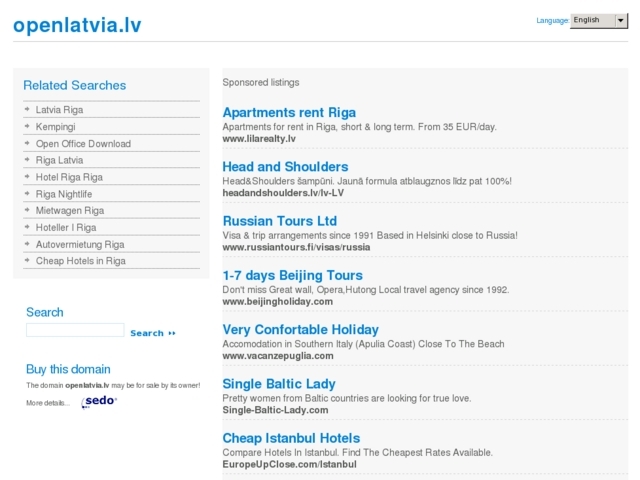Open the Kempingi related search
This screenshot has width=640, height=480.
(56, 127)
